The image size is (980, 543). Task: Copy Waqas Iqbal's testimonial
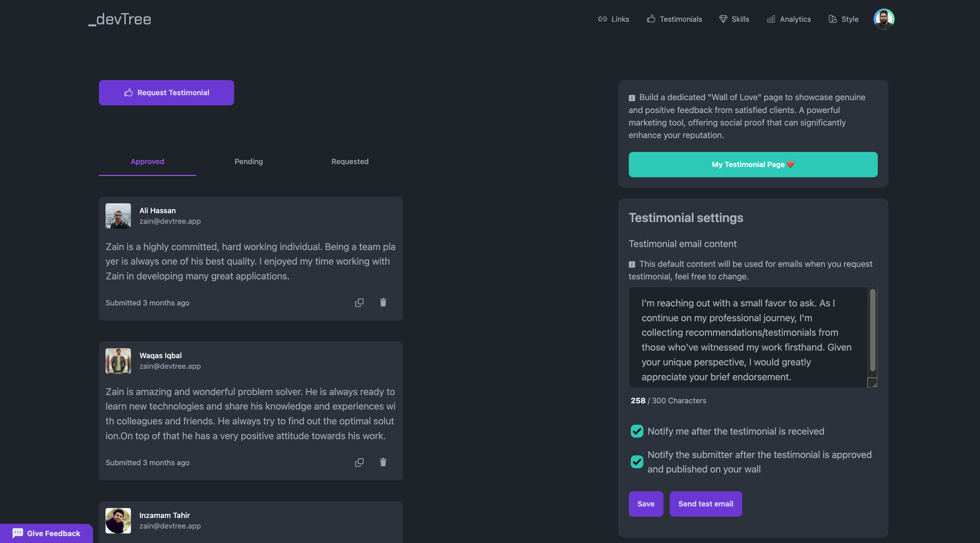tap(359, 462)
